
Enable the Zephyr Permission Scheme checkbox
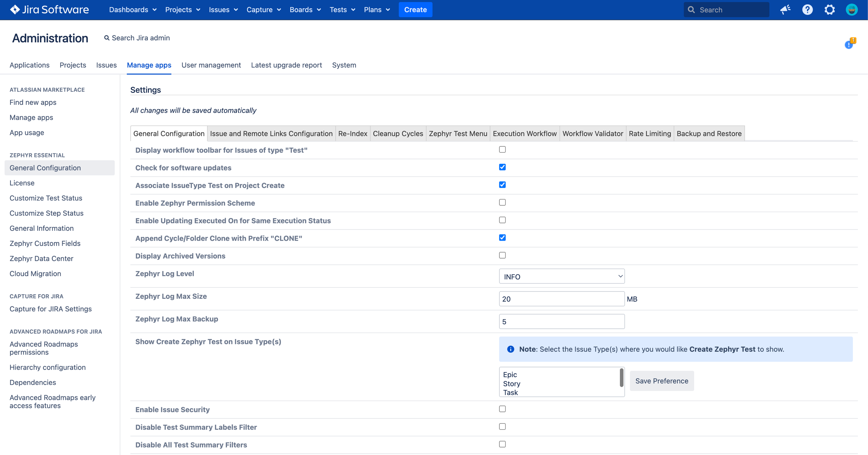pyautogui.click(x=502, y=202)
